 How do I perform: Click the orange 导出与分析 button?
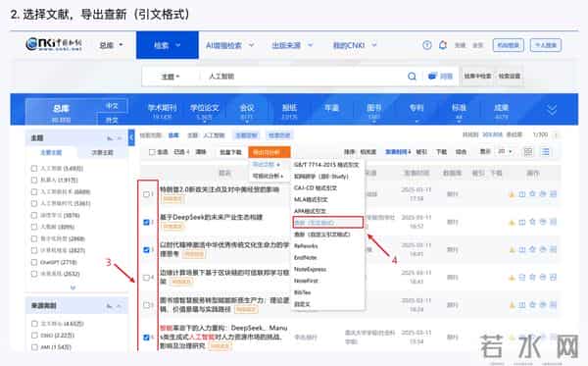(x=269, y=152)
